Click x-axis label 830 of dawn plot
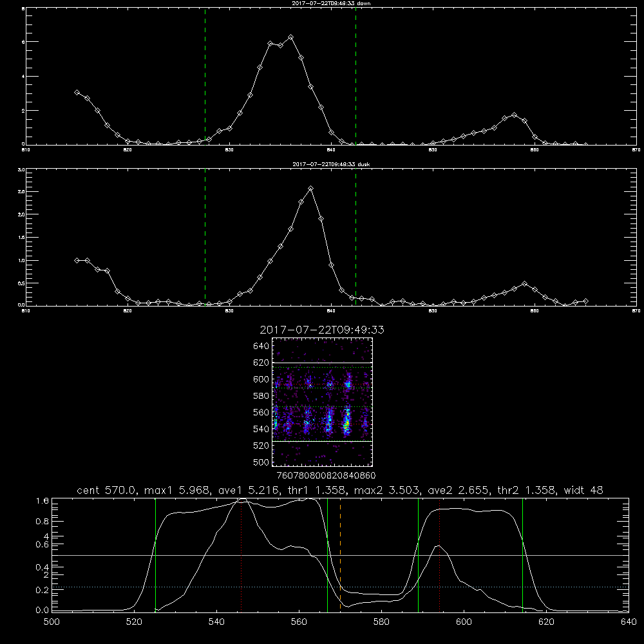 coord(229,150)
